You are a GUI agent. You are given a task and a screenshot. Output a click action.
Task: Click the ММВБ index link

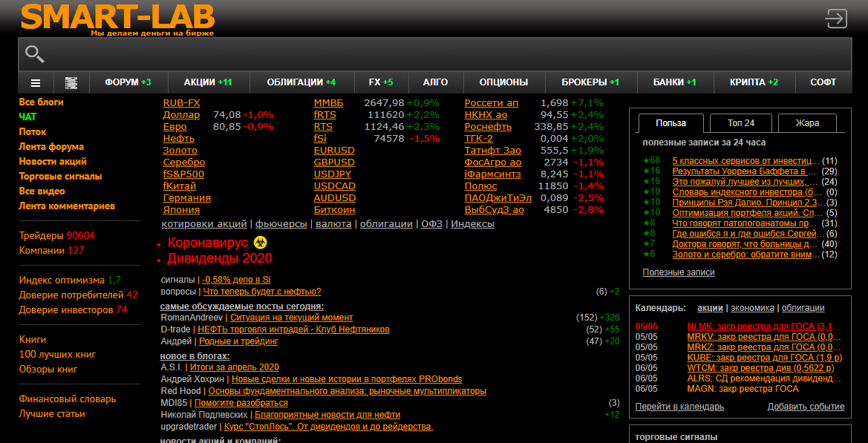pos(329,103)
